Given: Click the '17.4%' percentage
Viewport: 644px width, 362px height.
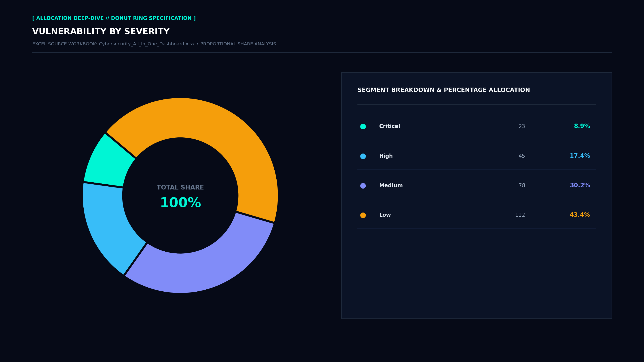Looking at the screenshot, I should click(580, 156).
